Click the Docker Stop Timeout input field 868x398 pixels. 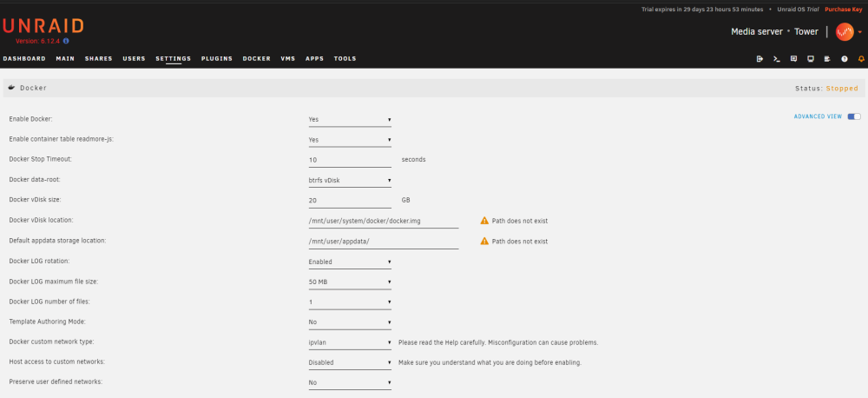(x=350, y=160)
